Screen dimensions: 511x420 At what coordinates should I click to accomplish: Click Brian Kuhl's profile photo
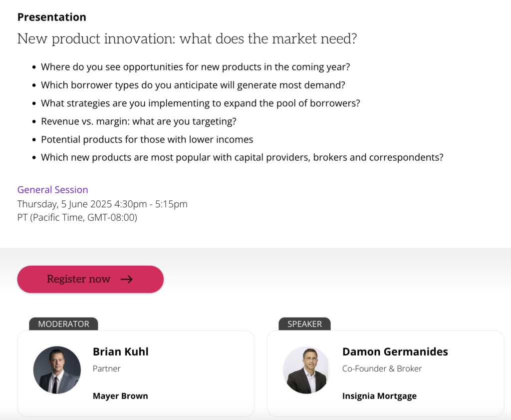tap(57, 370)
